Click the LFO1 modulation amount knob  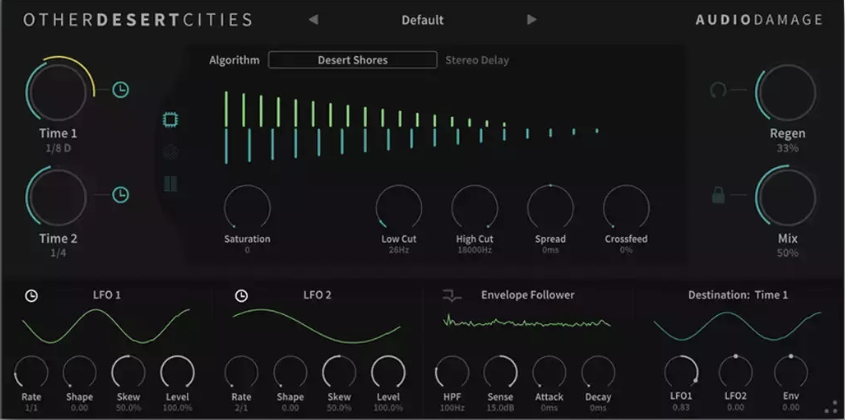[x=681, y=371]
